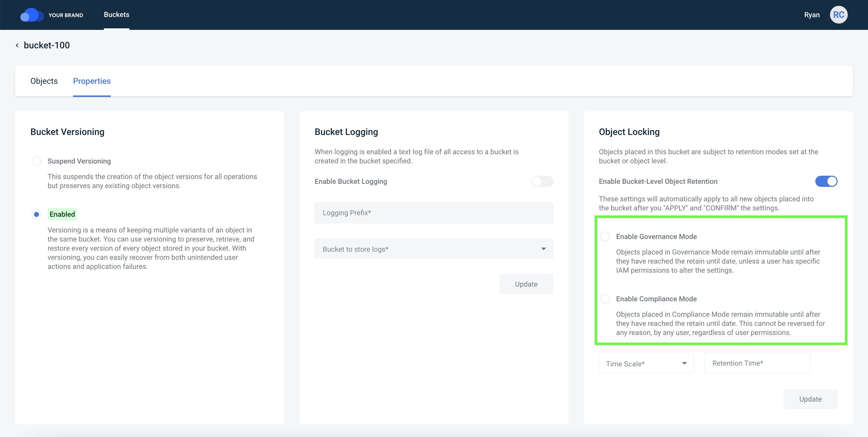868x437 pixels.
Task: Click the Ryan username in header
Action: [x=812, y=15]
